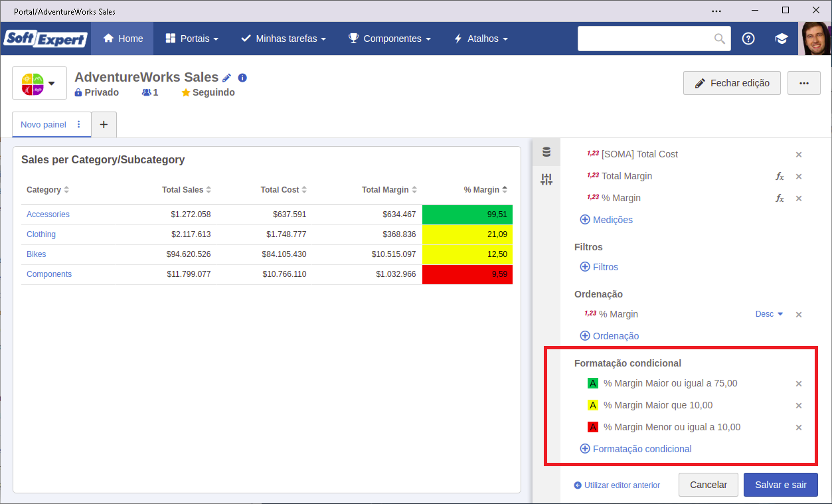Sort by Category column
Image resolution: width=832 pixels, height=504 pixels.
(x=48, y=190)
